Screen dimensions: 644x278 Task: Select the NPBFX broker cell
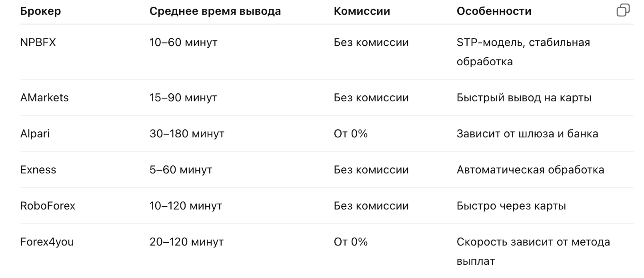tap(38, 42)
